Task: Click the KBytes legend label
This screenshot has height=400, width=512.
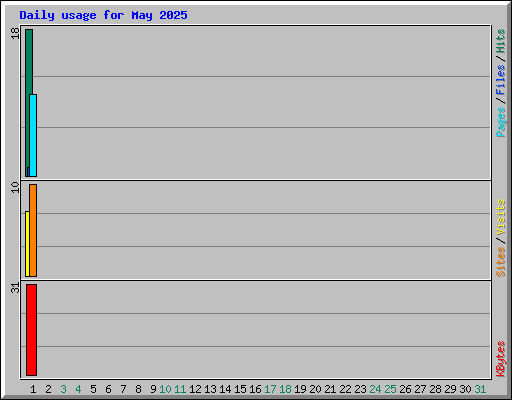Action: (501, 359)
